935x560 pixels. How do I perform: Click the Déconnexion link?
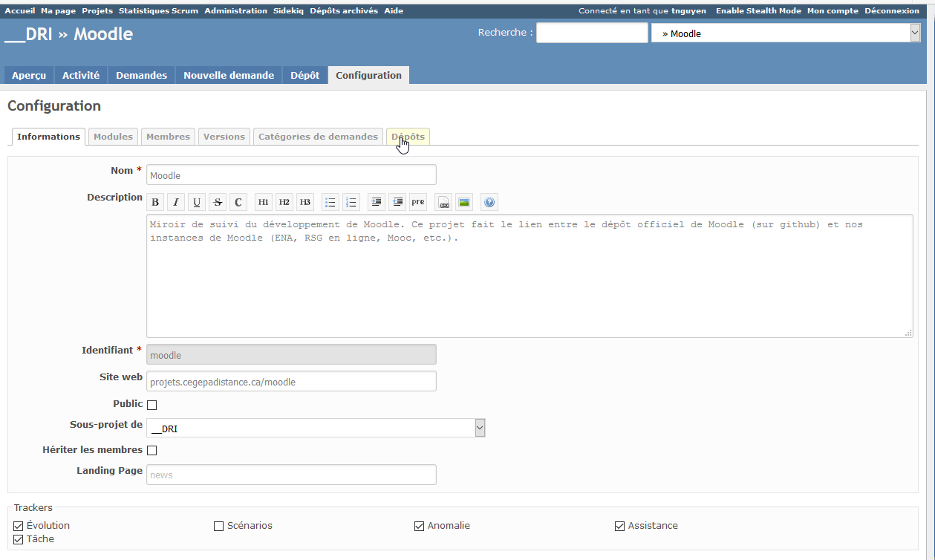click(891, 11)
